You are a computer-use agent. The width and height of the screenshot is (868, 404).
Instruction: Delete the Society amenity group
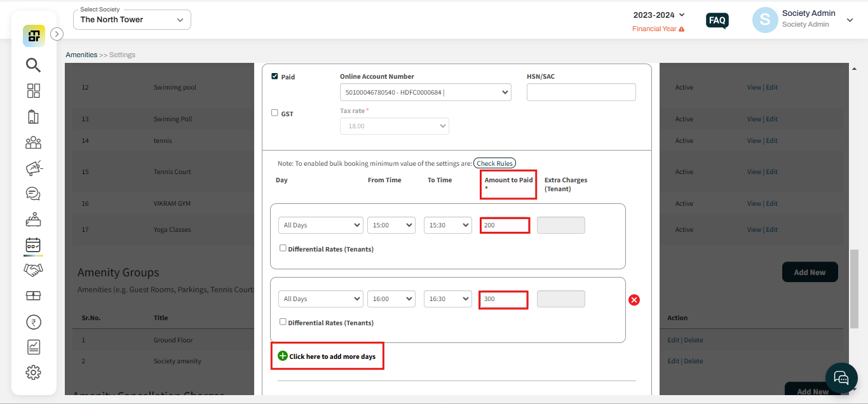[x=693, y=361]
